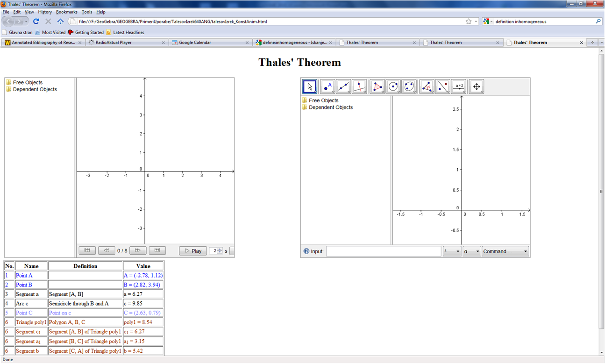The height and width of the screenshot is (364, 605).
Task: Open the Bookmarks menu
Action: tap(66, 12)
